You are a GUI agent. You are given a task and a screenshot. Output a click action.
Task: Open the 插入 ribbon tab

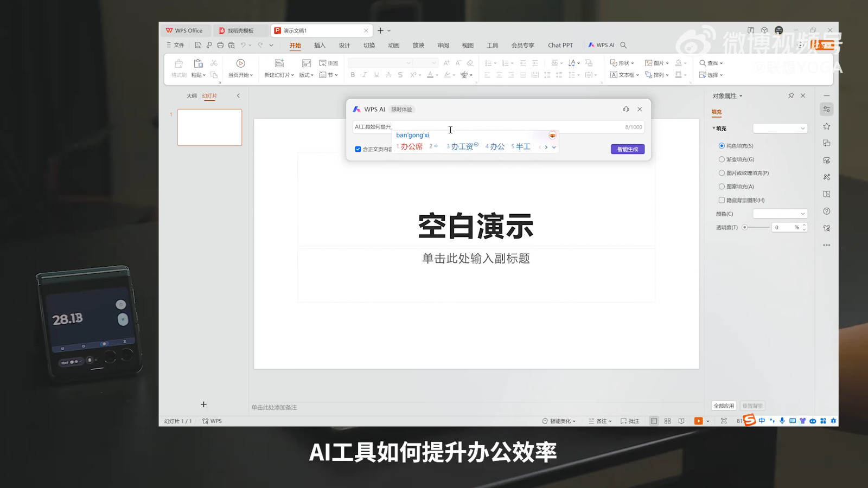tap(320, 46)
